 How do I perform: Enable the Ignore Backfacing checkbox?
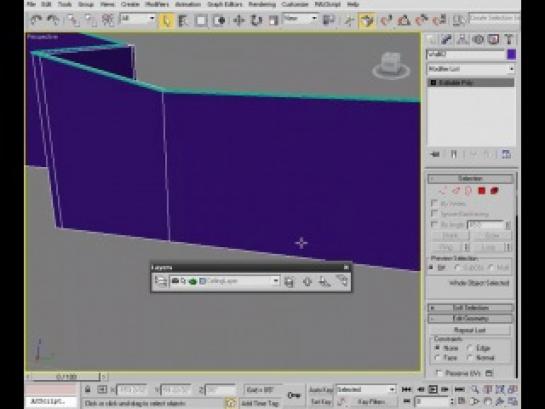[x=434, y=213]
